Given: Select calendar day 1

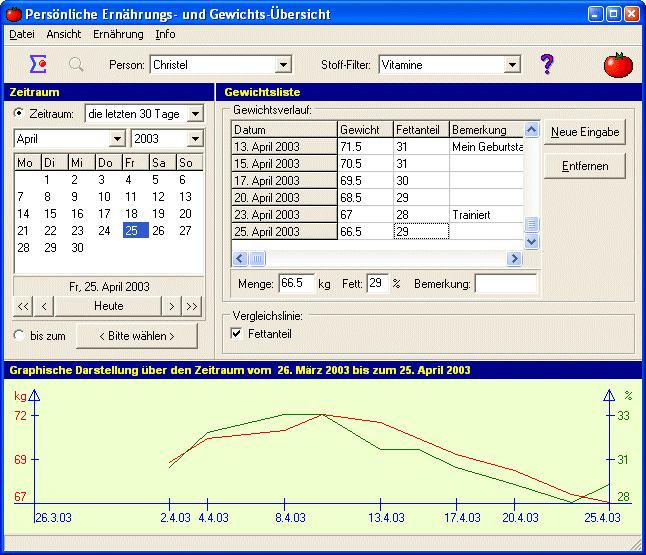Looking at the screenshot, I should 47,180.
